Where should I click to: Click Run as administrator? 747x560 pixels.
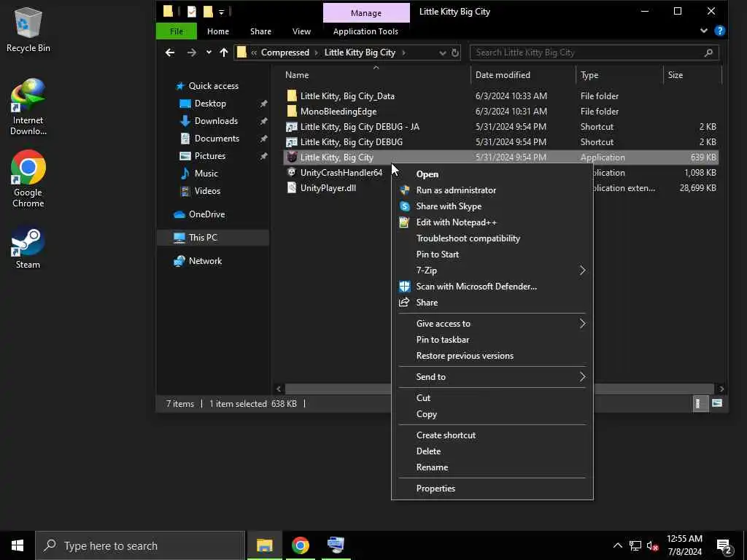[456, 190]
